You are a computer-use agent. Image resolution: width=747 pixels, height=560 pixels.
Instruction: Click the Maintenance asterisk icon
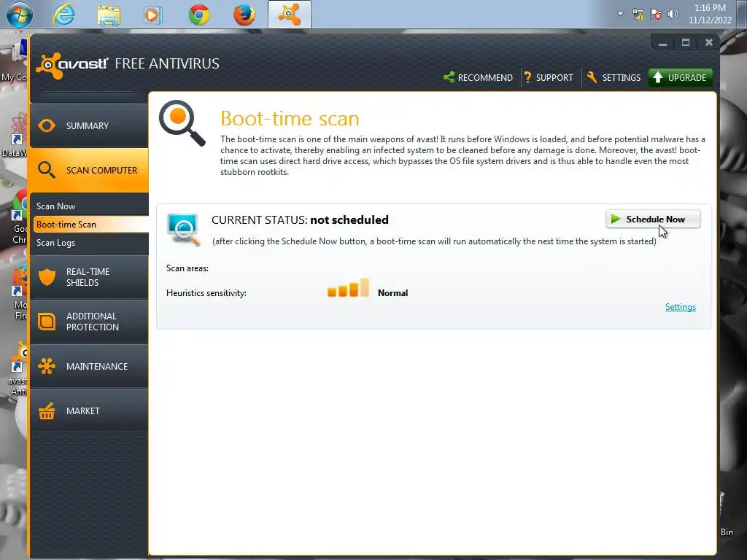coord(47,366)
